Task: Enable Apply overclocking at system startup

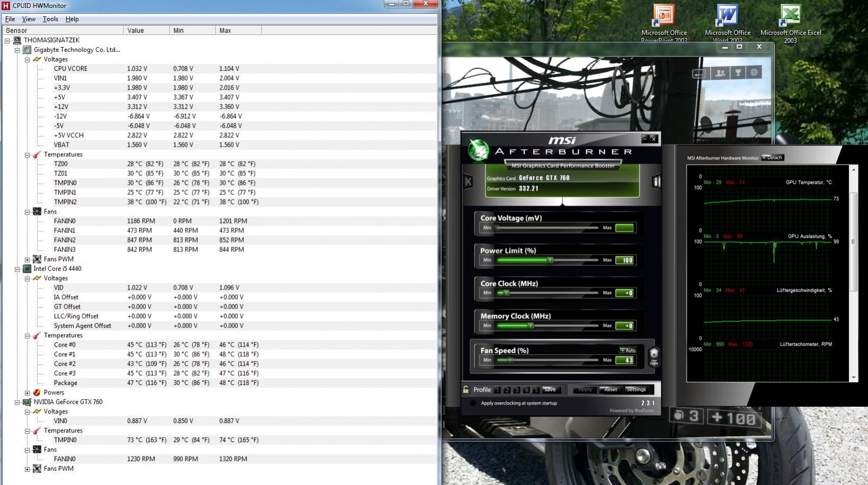Action: coord(473,403)
